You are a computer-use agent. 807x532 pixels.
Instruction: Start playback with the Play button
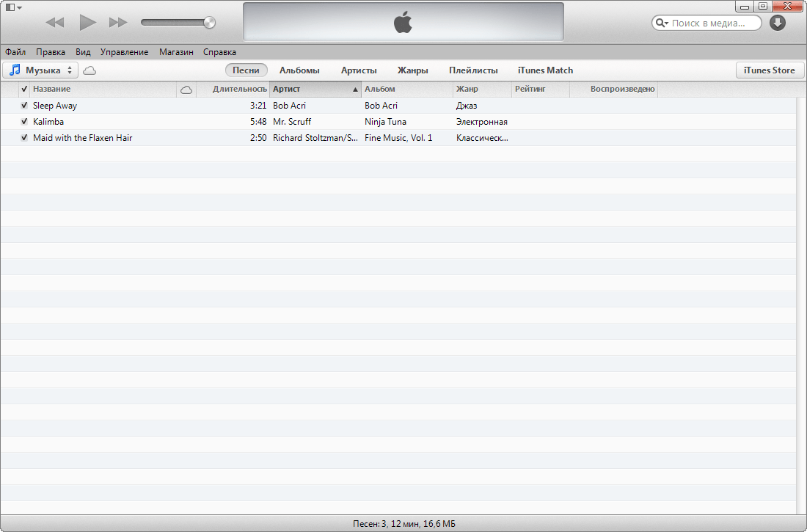pyautogui.click(x=87, y=22)
